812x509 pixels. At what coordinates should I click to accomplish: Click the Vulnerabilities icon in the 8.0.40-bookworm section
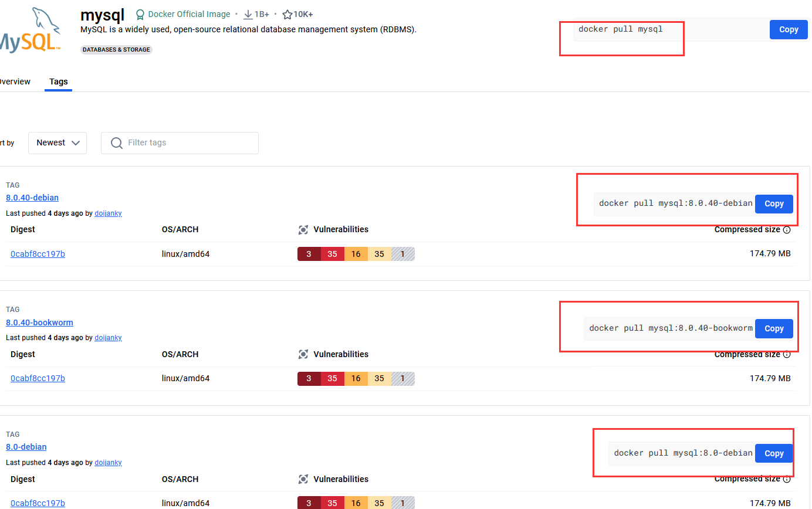(x=303, y=354)
